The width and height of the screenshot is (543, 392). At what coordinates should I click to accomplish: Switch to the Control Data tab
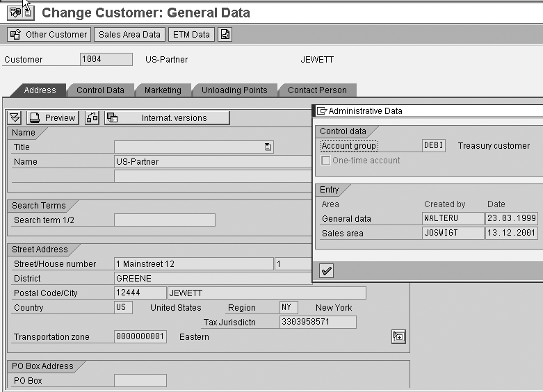(x=100, y=90)
